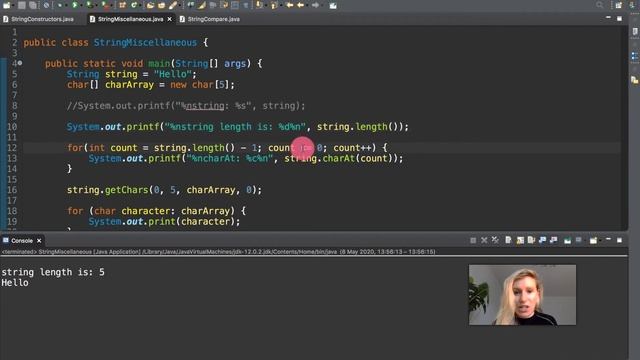Image resolution: width=640 pixels, height=360 pixels.
Task: Click the magnifier Quick Access search icon
Action: (600, 5)
